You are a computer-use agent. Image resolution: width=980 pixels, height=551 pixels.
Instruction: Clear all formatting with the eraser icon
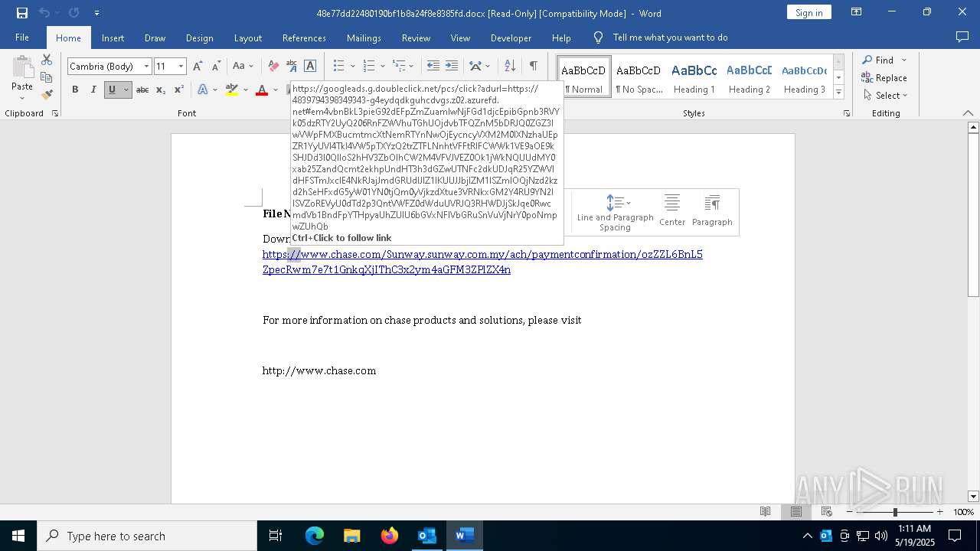click(x=273, y=67)
